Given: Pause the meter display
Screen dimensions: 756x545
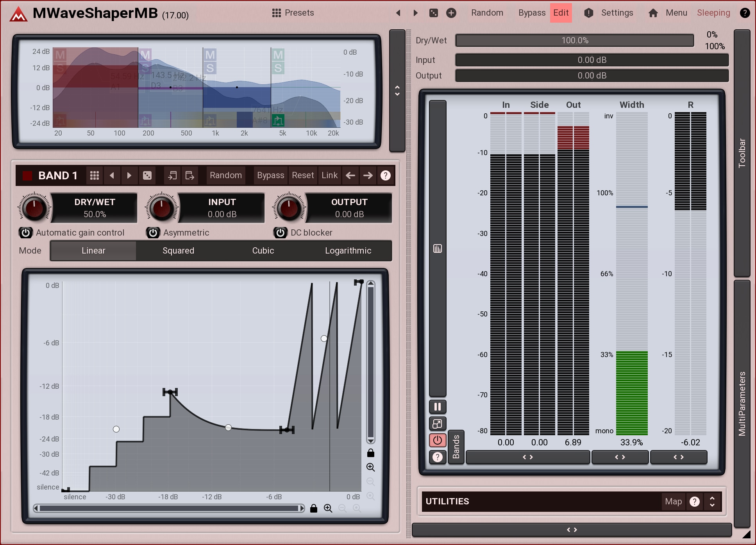Looking at the screenshot, I should [437, 407].
